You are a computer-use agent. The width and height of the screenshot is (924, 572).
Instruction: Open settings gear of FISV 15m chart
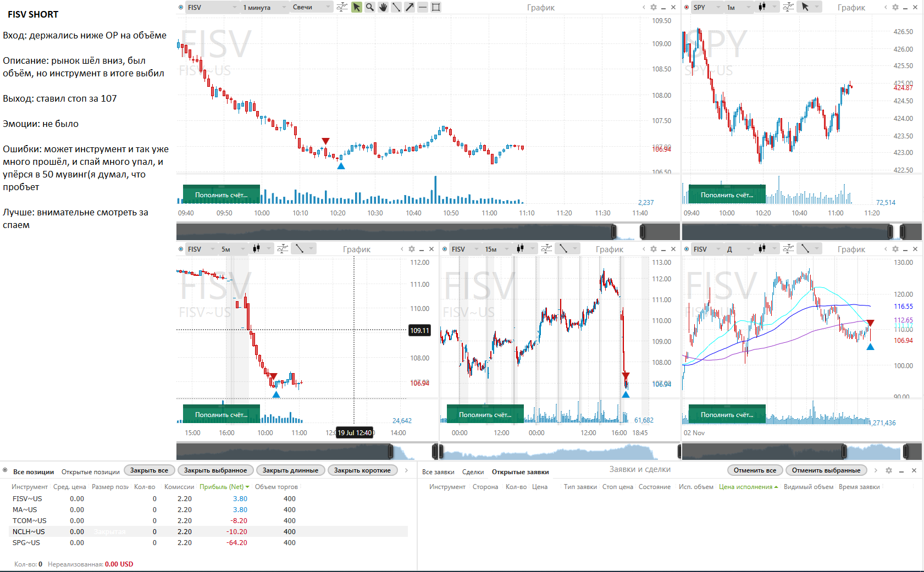coord(654,249)
